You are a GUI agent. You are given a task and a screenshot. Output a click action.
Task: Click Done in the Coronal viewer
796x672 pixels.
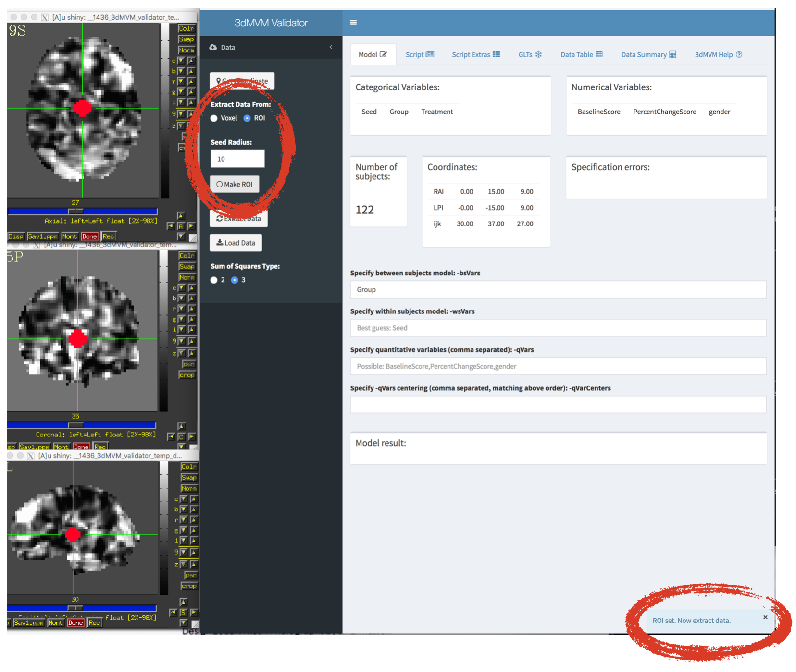point(81,447)
